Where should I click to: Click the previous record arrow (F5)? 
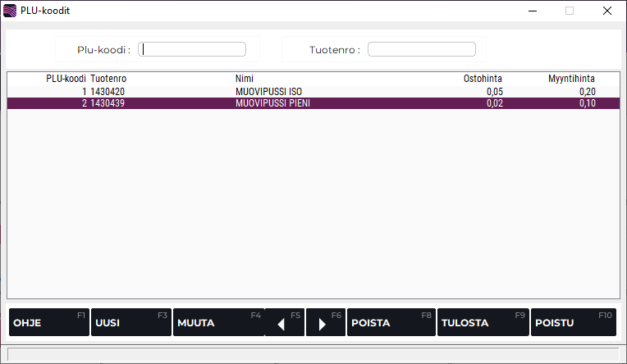coord(285,323)
